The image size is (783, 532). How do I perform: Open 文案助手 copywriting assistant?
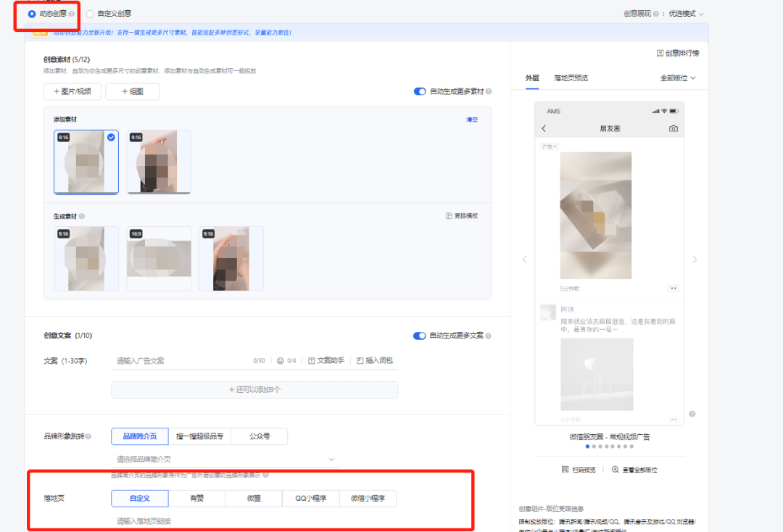coord(326,360)
